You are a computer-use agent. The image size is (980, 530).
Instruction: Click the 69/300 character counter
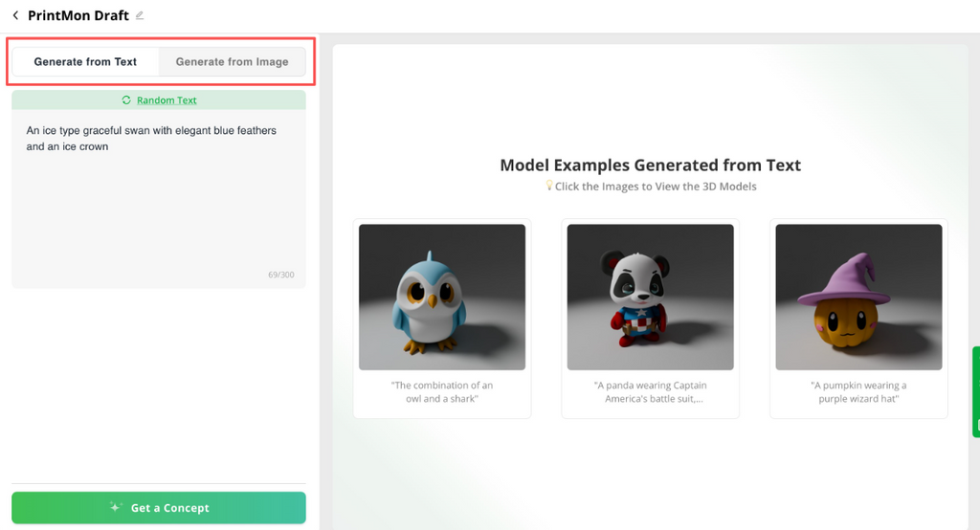(280, 276)
